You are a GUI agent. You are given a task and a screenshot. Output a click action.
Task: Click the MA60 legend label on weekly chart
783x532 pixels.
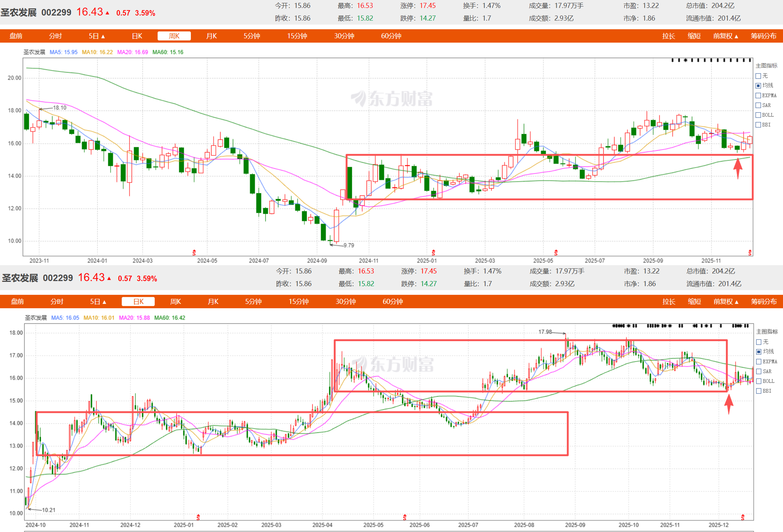pos(168,52)
